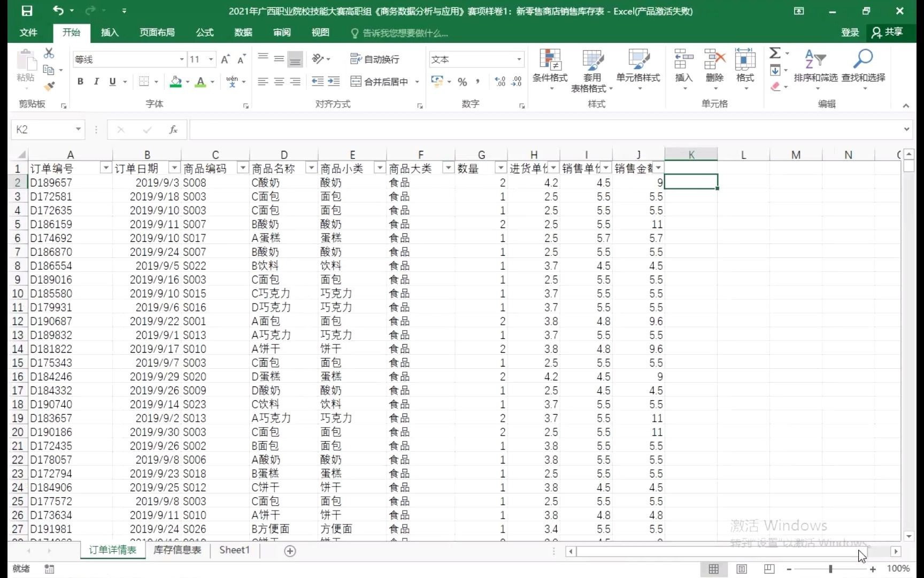Switch to Page Break Preview in status bar
This screenshot has width=924, height=578.
(x=769, y=569)
